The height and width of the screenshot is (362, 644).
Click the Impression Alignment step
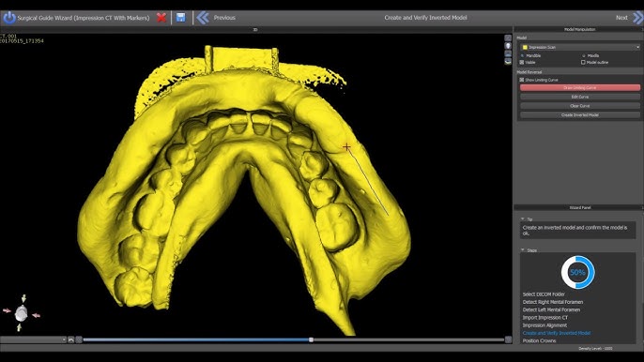pyautogui.click(x=544, y=325)
